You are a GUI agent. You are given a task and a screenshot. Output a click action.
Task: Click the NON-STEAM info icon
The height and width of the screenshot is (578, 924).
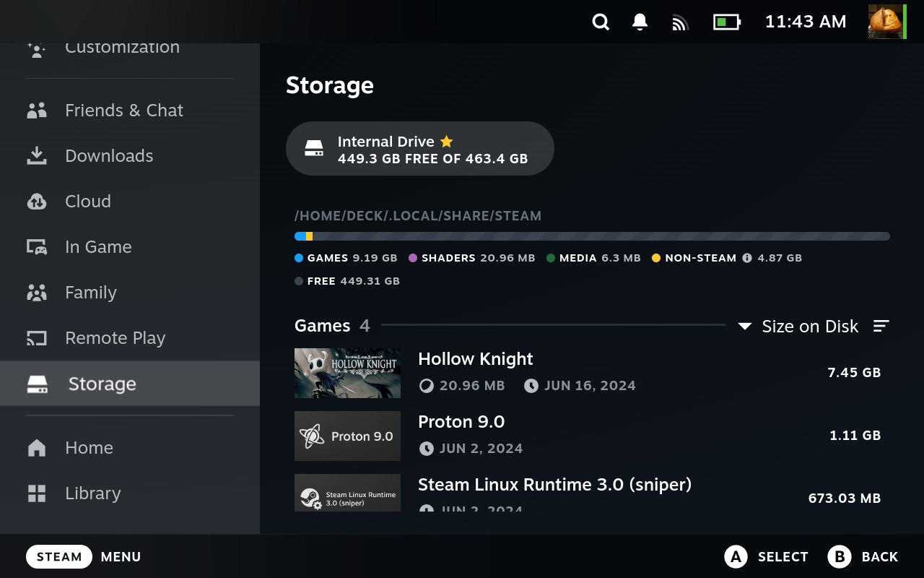pyautogui.click(x=747, y=258)
